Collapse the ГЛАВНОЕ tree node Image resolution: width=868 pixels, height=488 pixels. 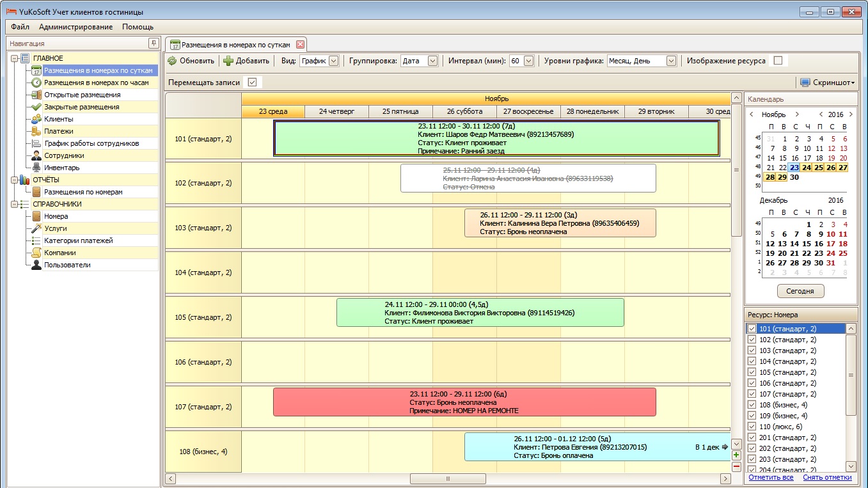[14, 58]
